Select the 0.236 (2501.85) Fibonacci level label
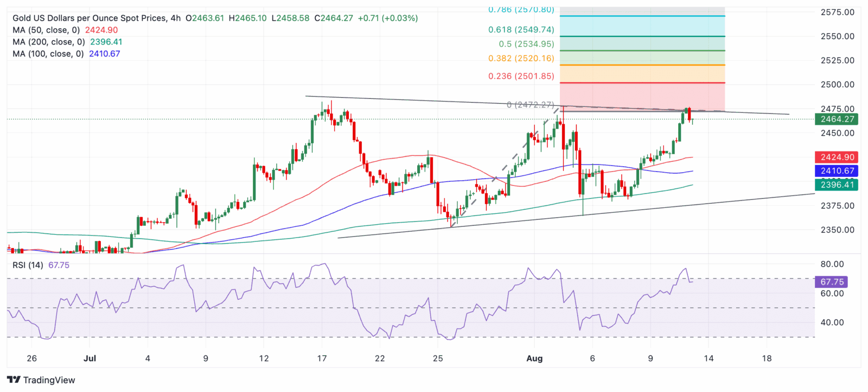The height and width of the screenshot is (392, 868). (521, 76)
